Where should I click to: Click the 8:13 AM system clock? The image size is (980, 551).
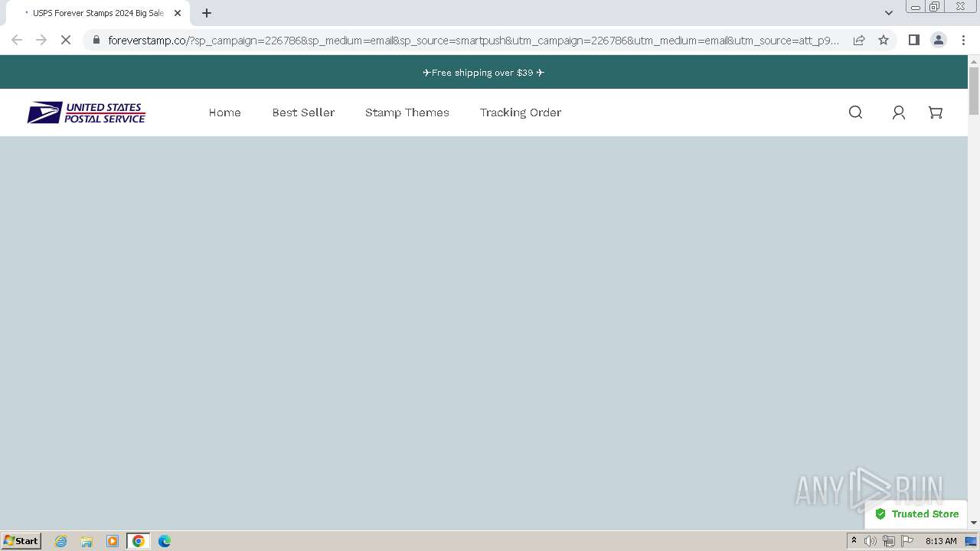941,541
